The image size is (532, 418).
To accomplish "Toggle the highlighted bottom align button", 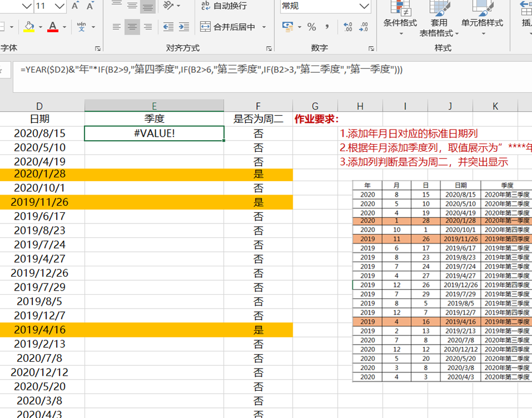I will tap(148, 6).
